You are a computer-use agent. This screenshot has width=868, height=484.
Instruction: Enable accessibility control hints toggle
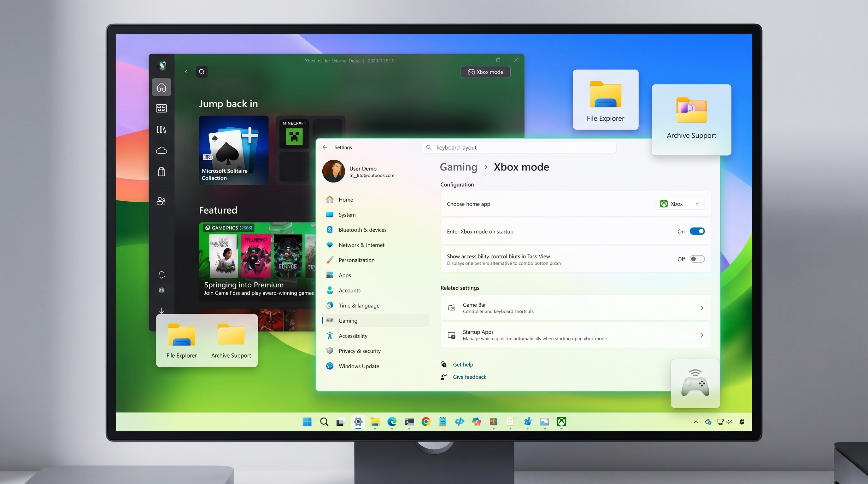pos(697,259)
